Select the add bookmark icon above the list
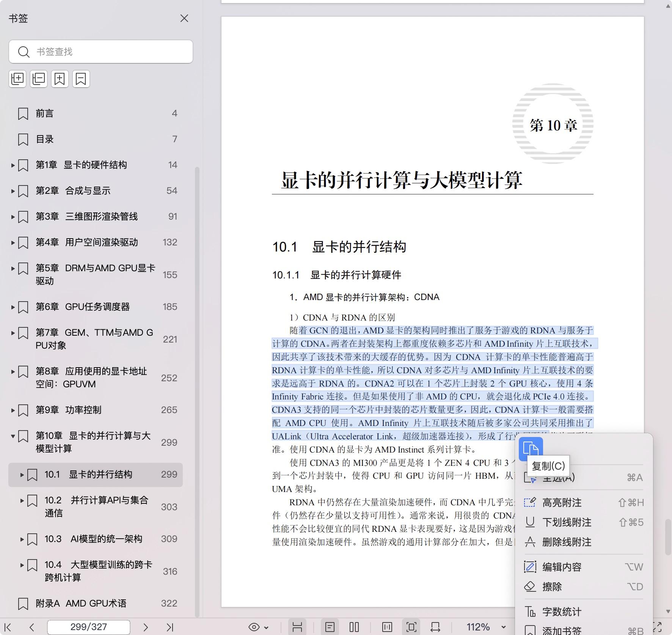This screenshot has height=635, width=672. click(x=60, y=79)
